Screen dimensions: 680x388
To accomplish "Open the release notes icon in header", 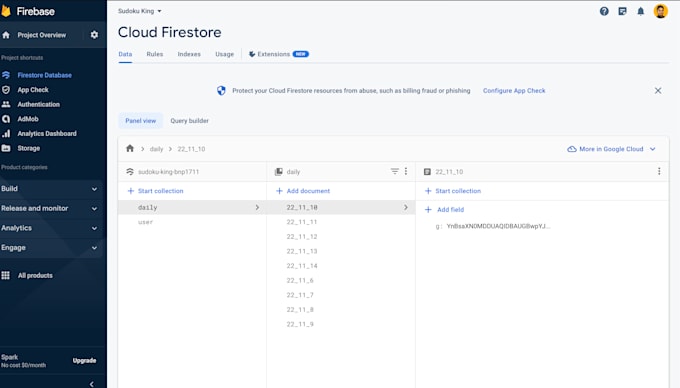I will pyautogui.click(x=622, y=11).
